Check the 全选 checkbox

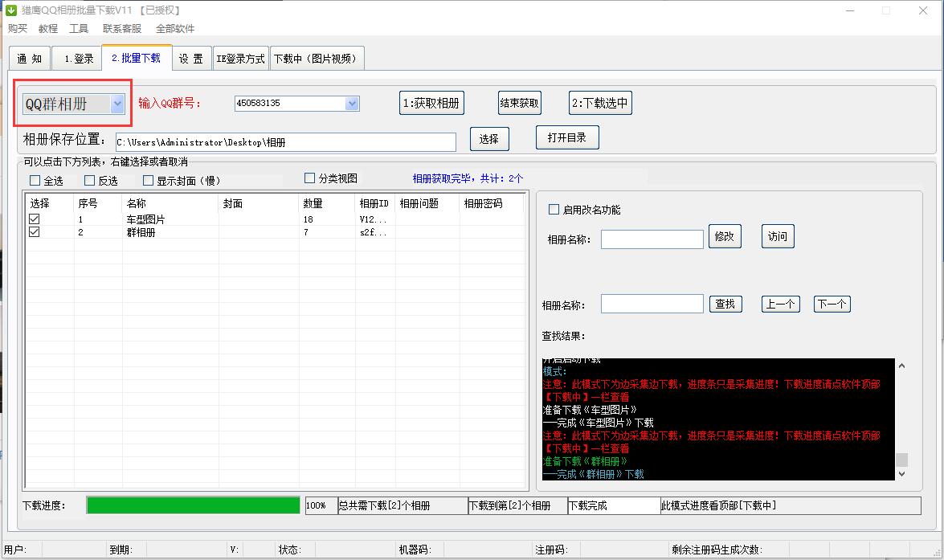coord(35,181)
